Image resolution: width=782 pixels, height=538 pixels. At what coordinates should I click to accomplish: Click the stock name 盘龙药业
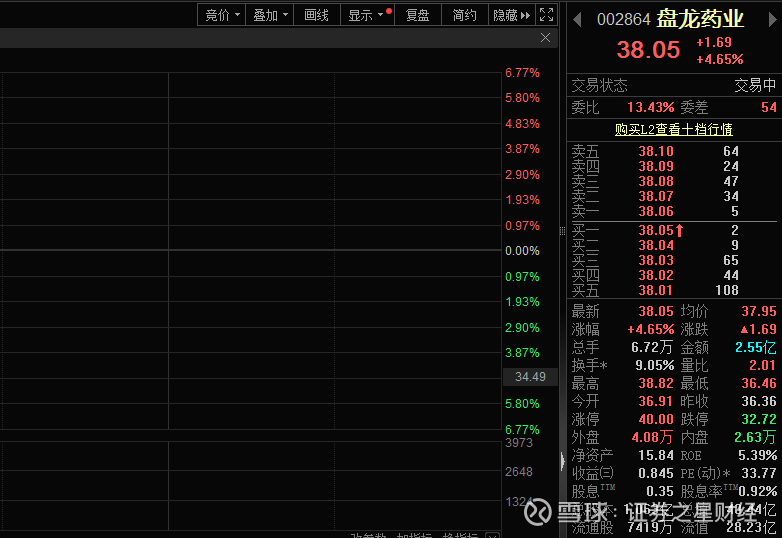click(x=700, y=19)
